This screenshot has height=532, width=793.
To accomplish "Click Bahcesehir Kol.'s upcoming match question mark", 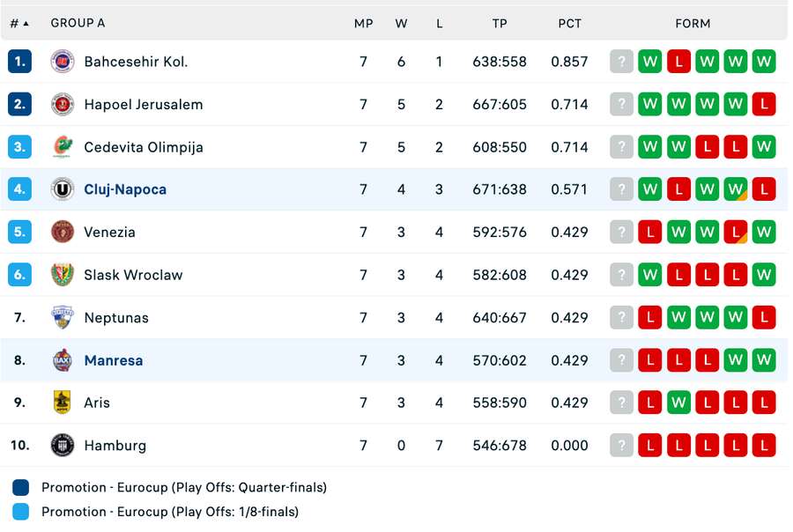I will [622, 62].
